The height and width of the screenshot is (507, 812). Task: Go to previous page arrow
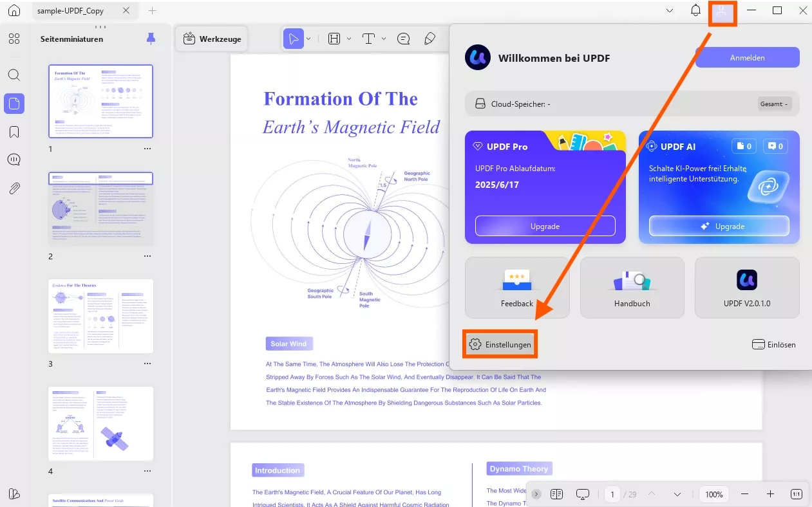click(x=651, y=494)
